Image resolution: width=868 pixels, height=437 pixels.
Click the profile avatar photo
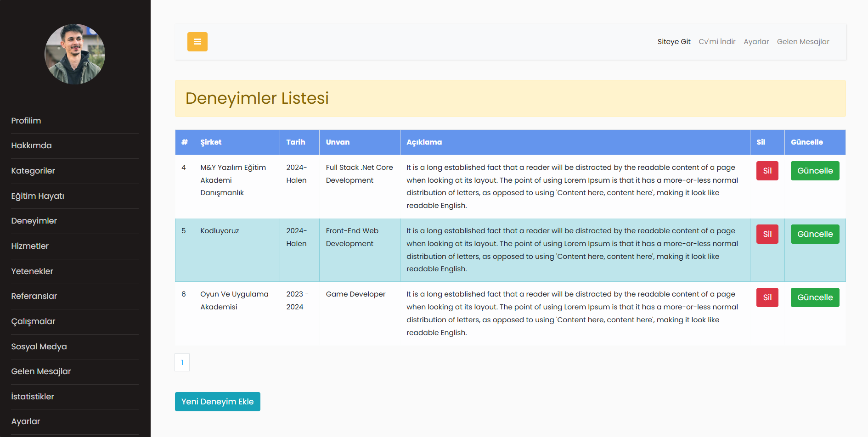[x=75, y=54]
